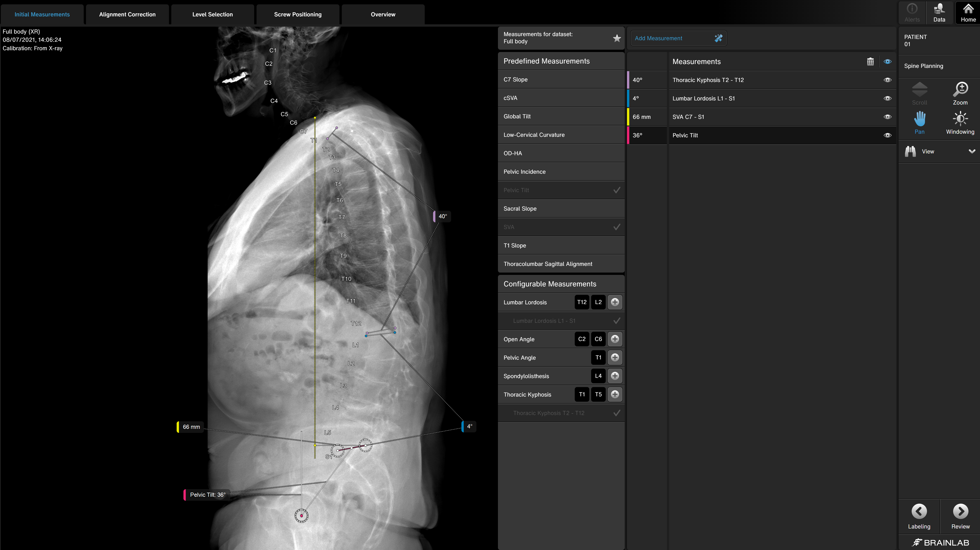Open the Screw Positioning tab
The width and height of the screenshot is (980, 550).
coord(297,14)
